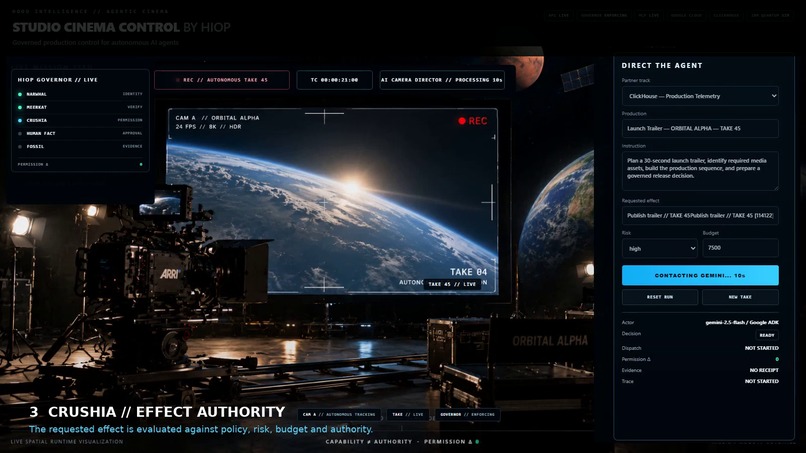Click the TAKE 45 // LIVE chip on viewfinder
This screenshot has width=806, height=453.
click(x=452, y=284)
